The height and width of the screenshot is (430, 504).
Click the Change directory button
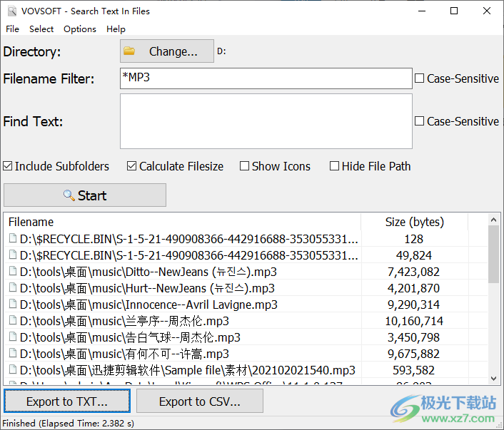coord(167,51)
